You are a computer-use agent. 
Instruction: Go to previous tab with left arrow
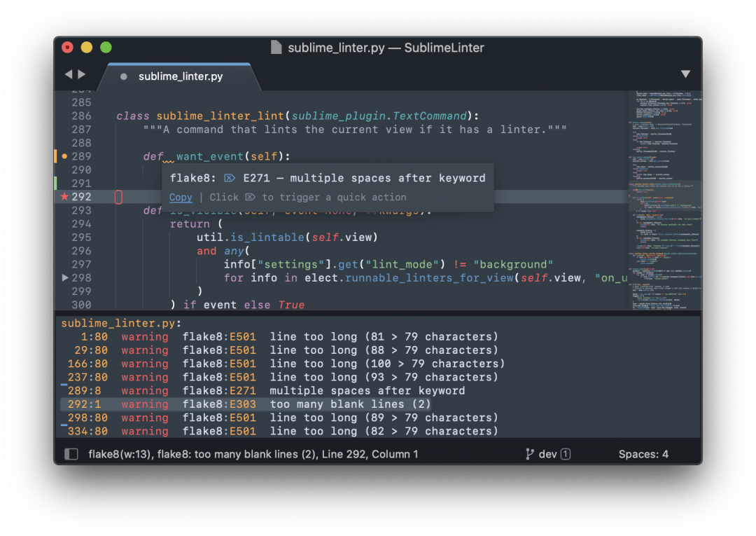click(69, 74)
